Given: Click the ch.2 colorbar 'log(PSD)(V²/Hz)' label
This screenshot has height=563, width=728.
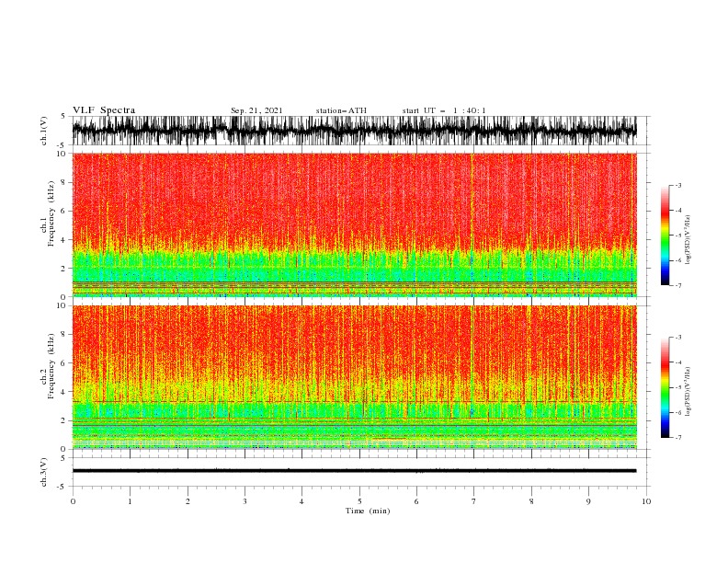Looking at the screenshot, I should (x=688, y=391).
